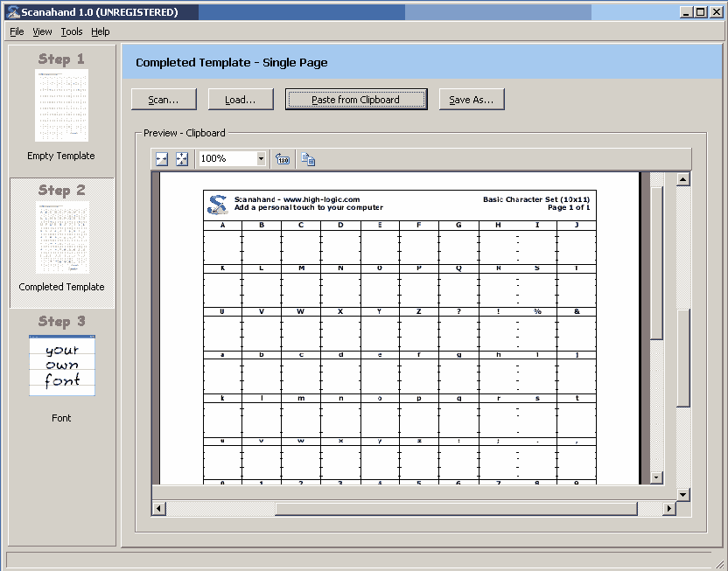Open the View menu
Image resolution: width=728 pixels, height=571 pixels.
[x=42, y=31]
